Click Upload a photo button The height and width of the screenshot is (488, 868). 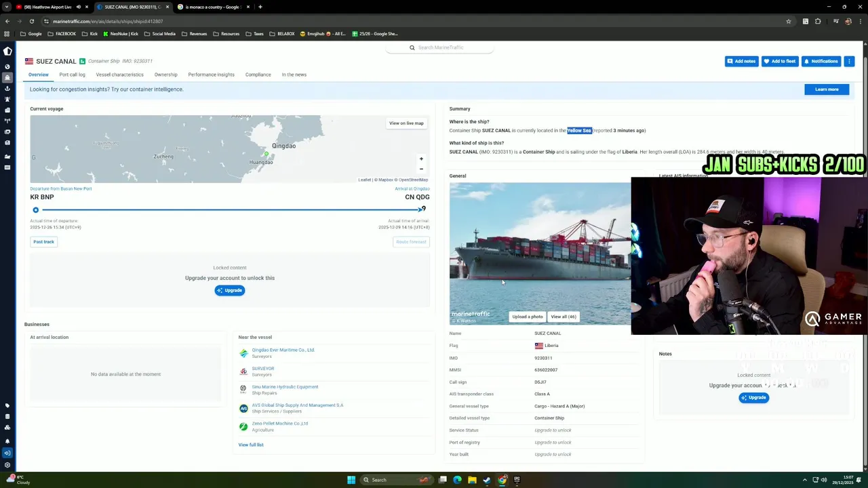527,317
